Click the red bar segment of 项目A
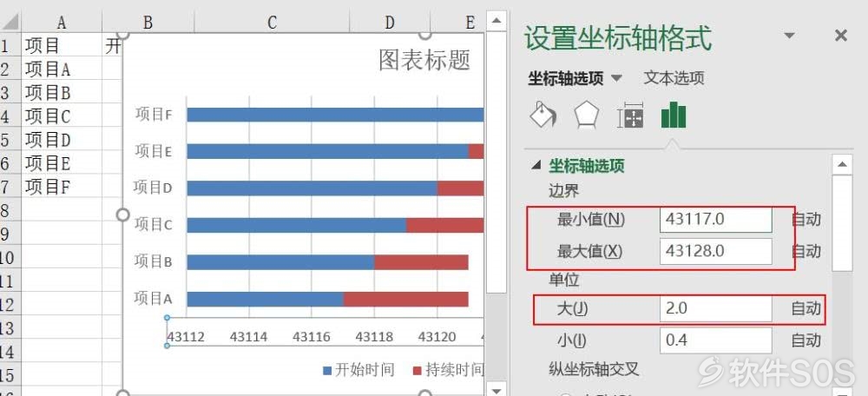 point(405,299)
